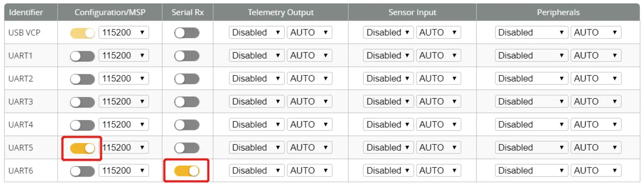The width and height of the screenshot is (644, 186).
Task: Open UART2 Telemetry Output Disabled dropdown
Action: [x=256, y=79]
